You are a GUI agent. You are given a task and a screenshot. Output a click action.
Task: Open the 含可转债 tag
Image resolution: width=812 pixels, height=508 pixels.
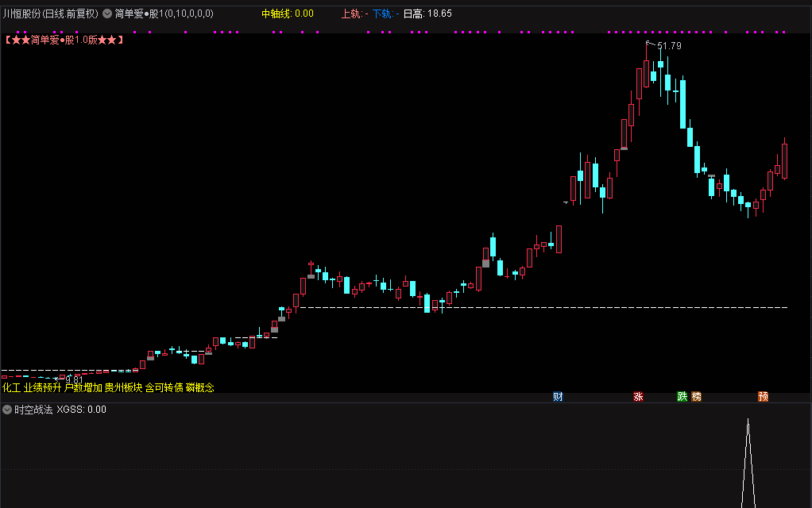(164, 387)
